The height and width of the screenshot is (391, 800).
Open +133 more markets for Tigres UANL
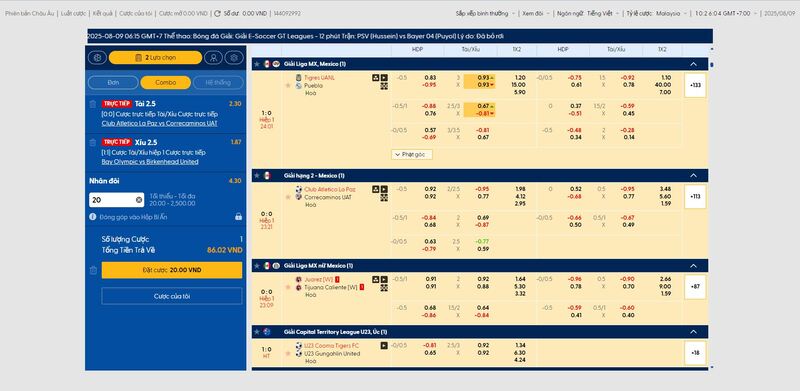pos(695,85)
